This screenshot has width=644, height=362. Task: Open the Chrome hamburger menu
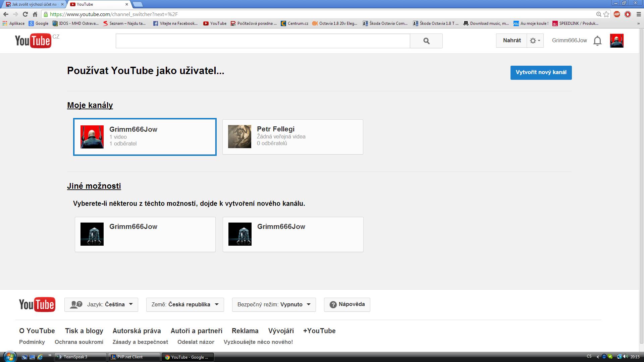pos(638,14)
